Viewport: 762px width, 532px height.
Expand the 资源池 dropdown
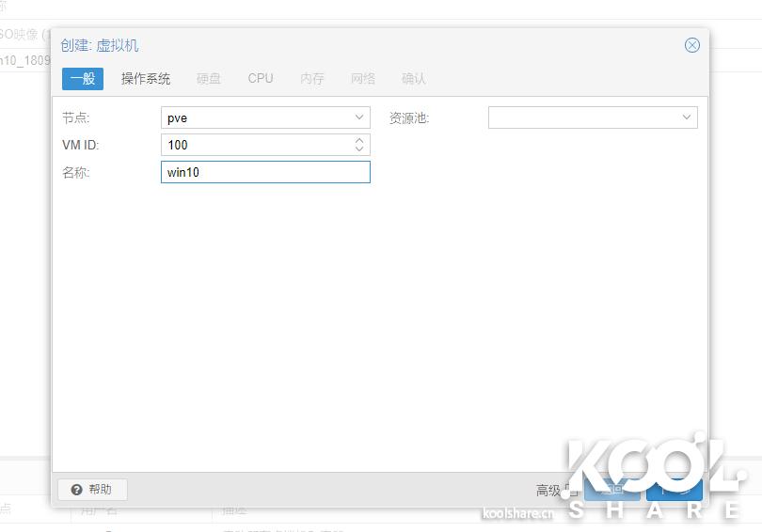click(x=686, y=117)
